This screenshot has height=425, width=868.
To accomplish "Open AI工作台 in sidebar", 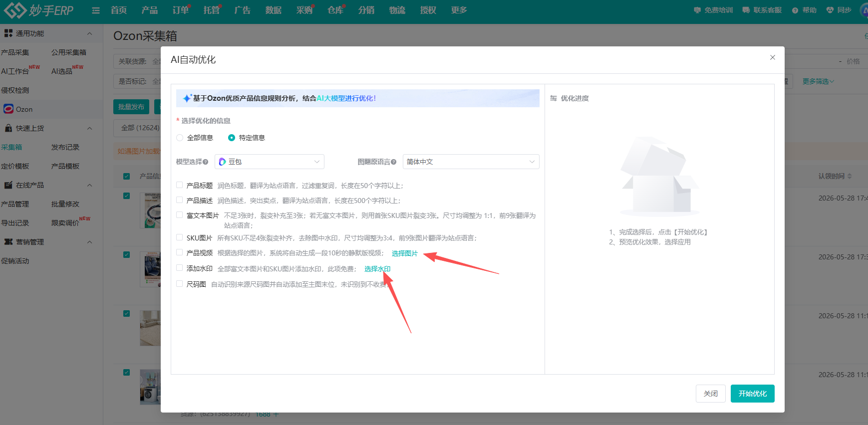I will (15, 71).
